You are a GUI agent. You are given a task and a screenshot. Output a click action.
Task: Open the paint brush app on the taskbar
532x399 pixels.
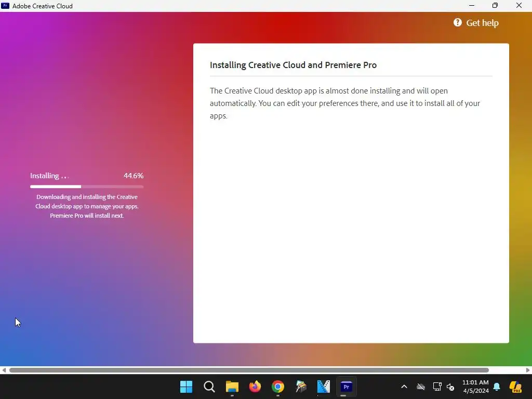pos(301,387)
